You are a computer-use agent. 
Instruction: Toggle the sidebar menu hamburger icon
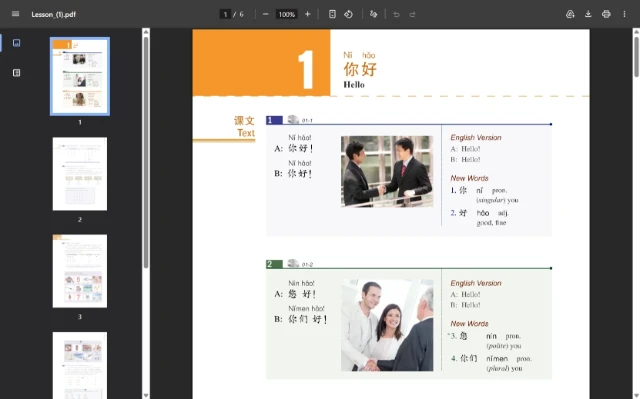[16, 14]
